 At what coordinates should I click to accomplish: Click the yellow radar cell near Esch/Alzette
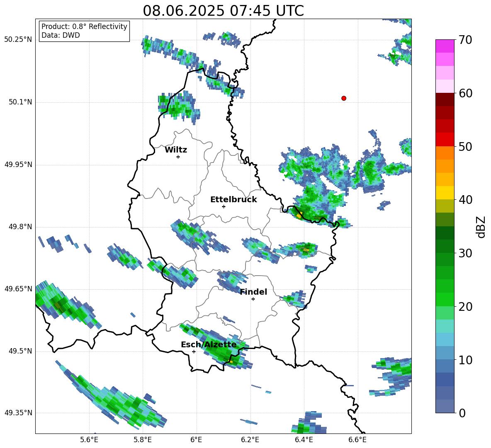231,362
